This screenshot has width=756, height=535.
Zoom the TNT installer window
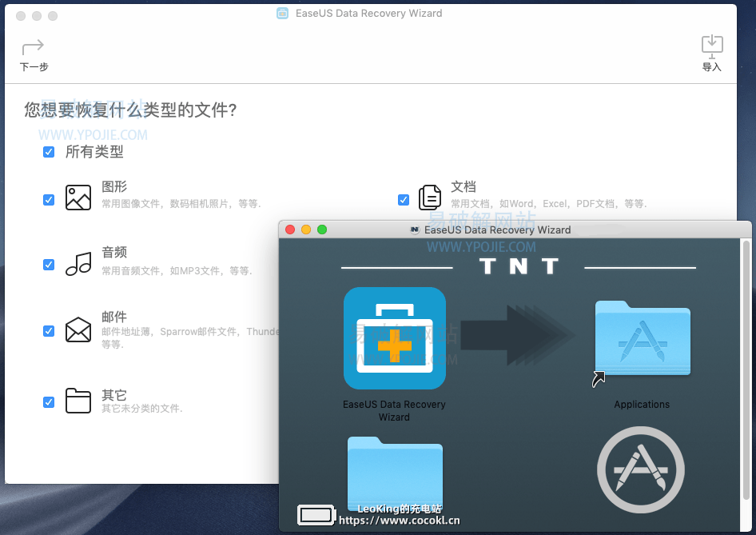322,230
